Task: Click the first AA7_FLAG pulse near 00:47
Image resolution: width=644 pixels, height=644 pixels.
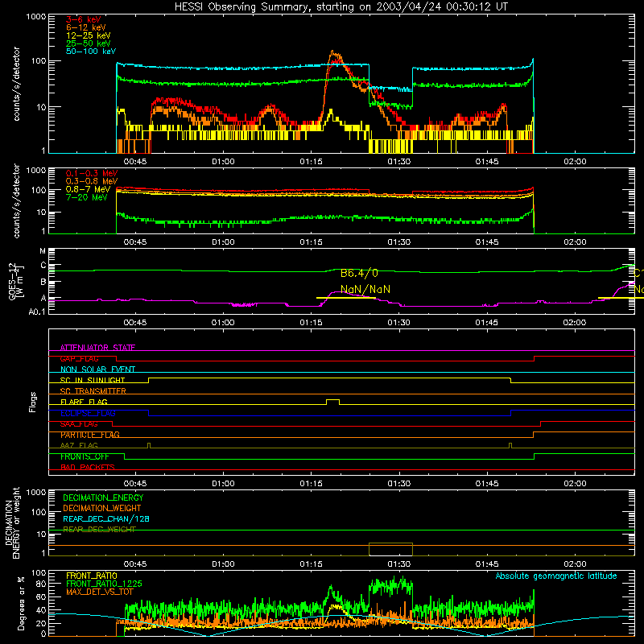Action: click(149, 445)
